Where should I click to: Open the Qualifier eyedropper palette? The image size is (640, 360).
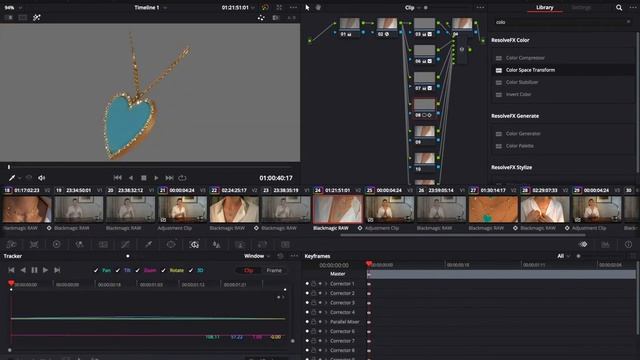pos(148,244)
